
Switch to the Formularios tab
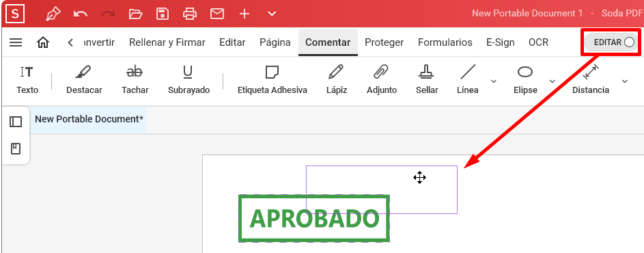(x=445, y=42)
